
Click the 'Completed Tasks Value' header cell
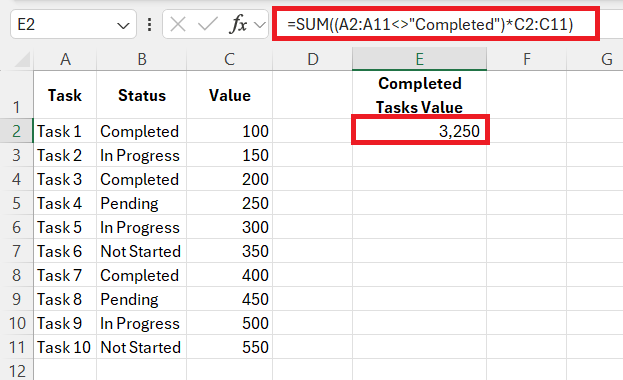pos(420,95)
